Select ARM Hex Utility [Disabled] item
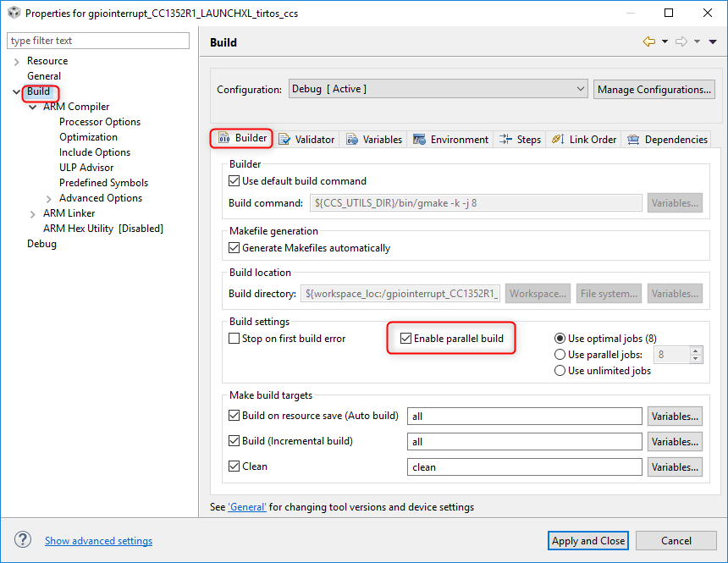Image resolution: width=728 pixels, height=563 pixels. [x=103, y=229]
